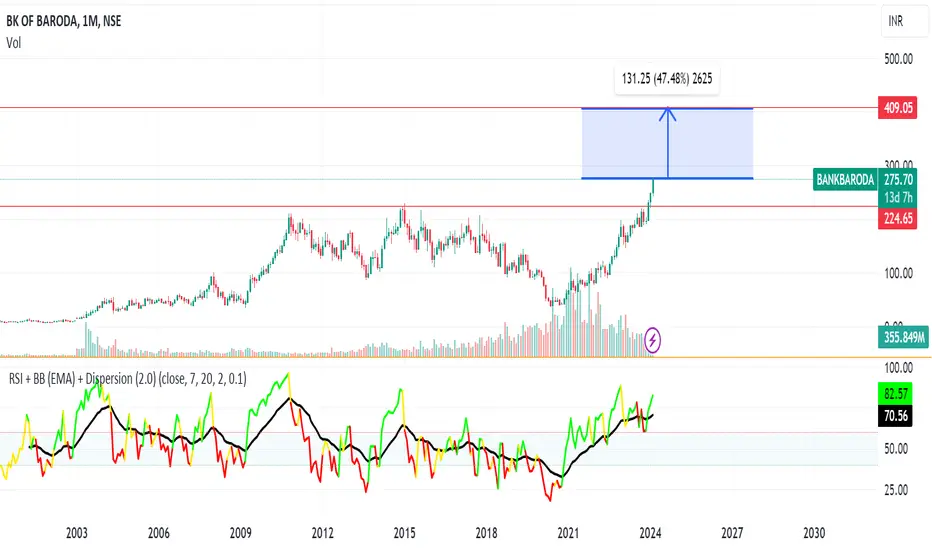The height and width of the screenshot is (550, 932).
Task: Click the BK OF BARODA, 1M, NSE symbol title
Action: [x=64, y=21]
